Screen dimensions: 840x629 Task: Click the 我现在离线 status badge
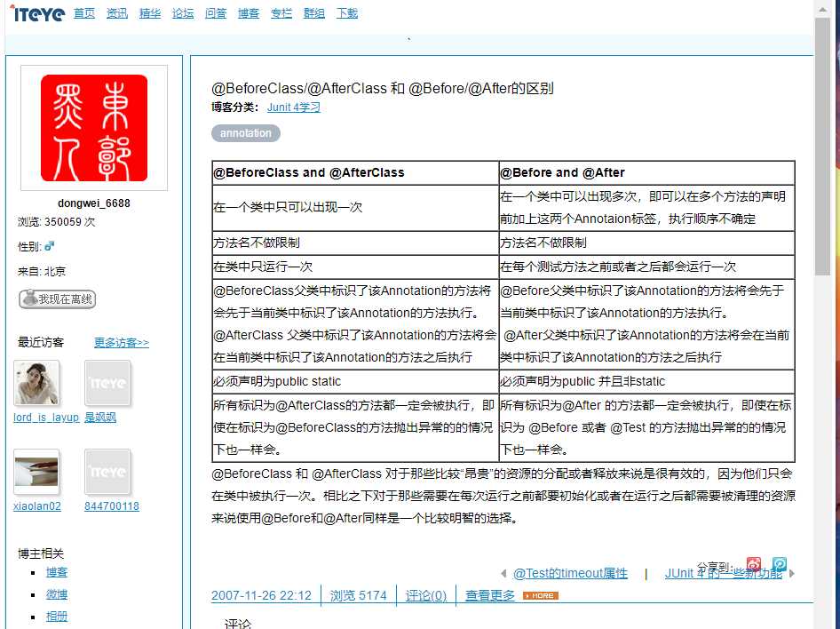coord(58,299)
